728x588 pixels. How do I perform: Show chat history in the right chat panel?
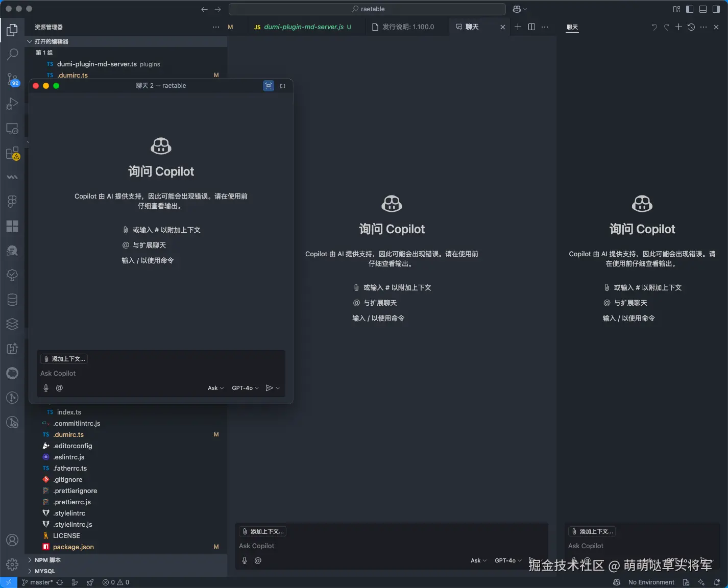[x=691, y=27]
